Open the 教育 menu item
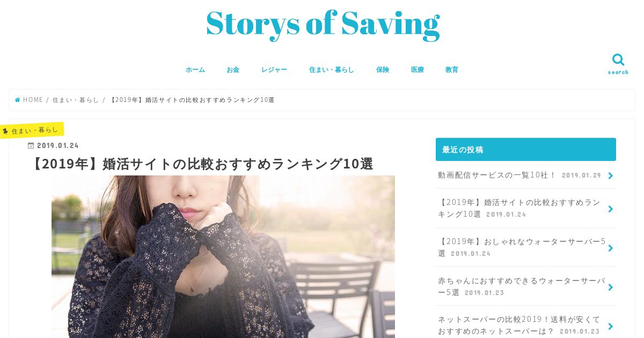The image size is (644, 338). [452, 70]
